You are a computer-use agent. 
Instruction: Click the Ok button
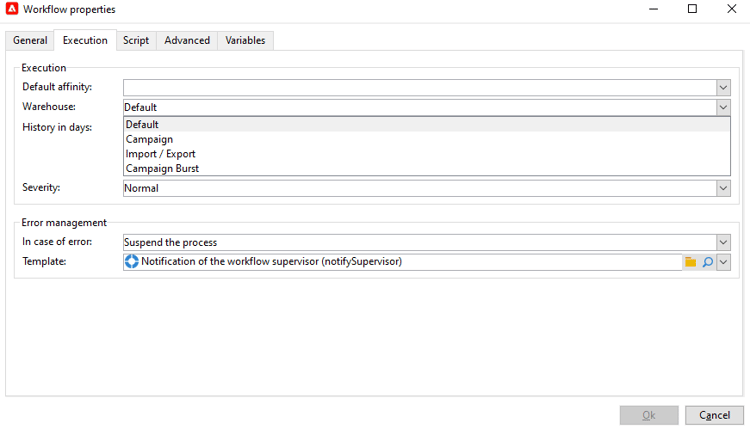tap(649, 415)
